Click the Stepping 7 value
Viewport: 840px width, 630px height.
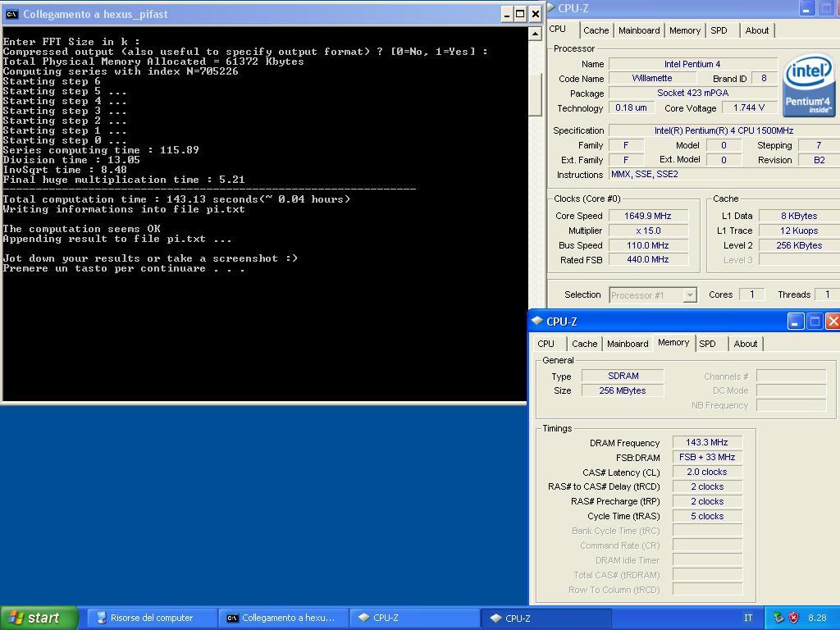pyautogui.click(x=819, y=145)
